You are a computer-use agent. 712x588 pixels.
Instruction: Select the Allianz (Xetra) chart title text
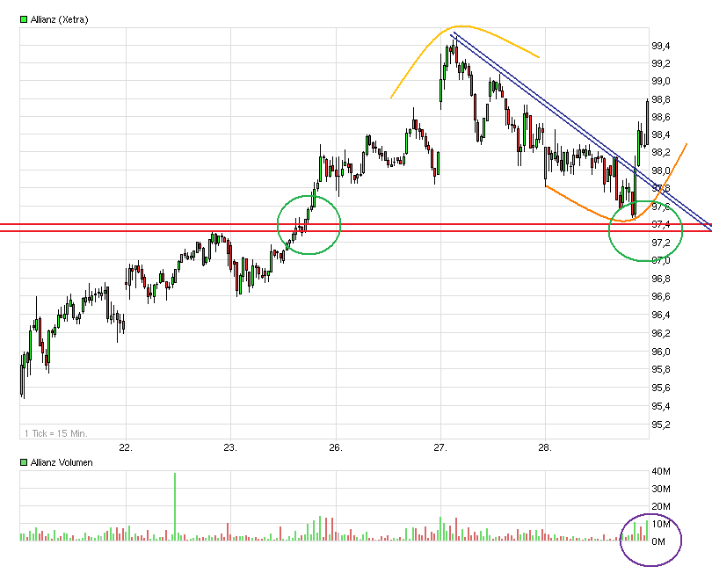(x=59, y=18)
